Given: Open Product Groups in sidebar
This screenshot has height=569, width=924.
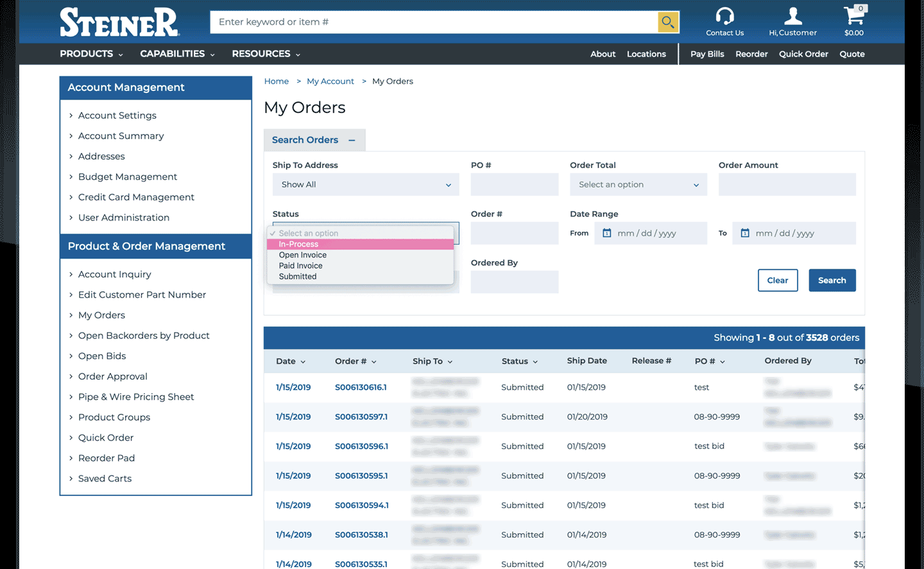Looking at the screenshot, I should (x=114, y=418).
